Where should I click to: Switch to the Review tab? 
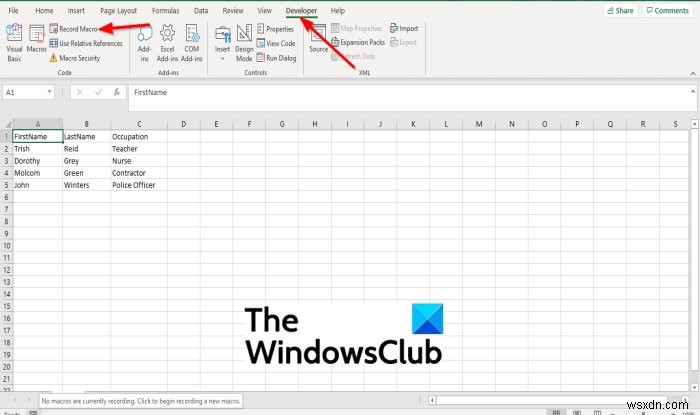(x=233, y=11)
